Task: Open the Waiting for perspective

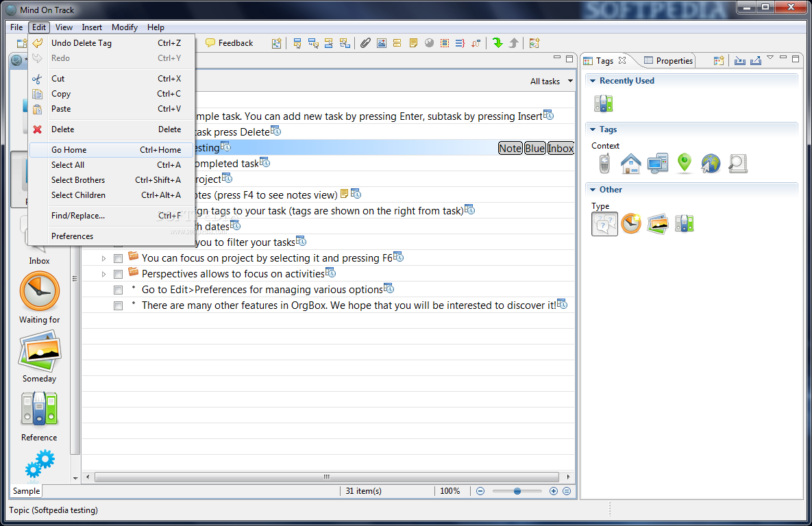Action: tap(39, 298)
